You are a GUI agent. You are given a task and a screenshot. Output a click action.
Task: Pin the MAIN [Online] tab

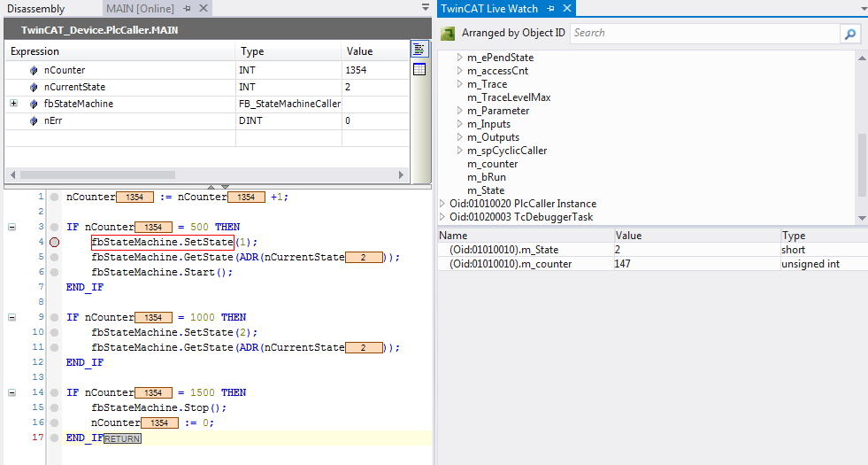pos(187,9)
